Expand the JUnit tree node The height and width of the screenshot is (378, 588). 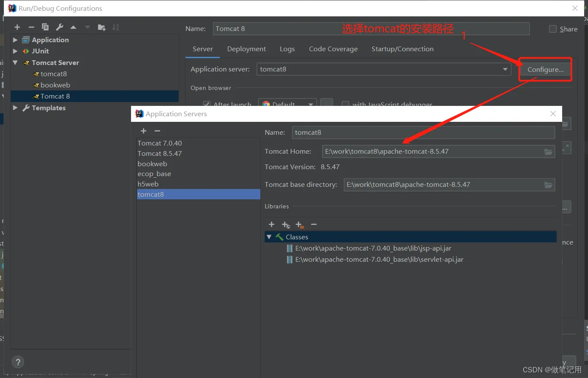[x=16, y=51]
